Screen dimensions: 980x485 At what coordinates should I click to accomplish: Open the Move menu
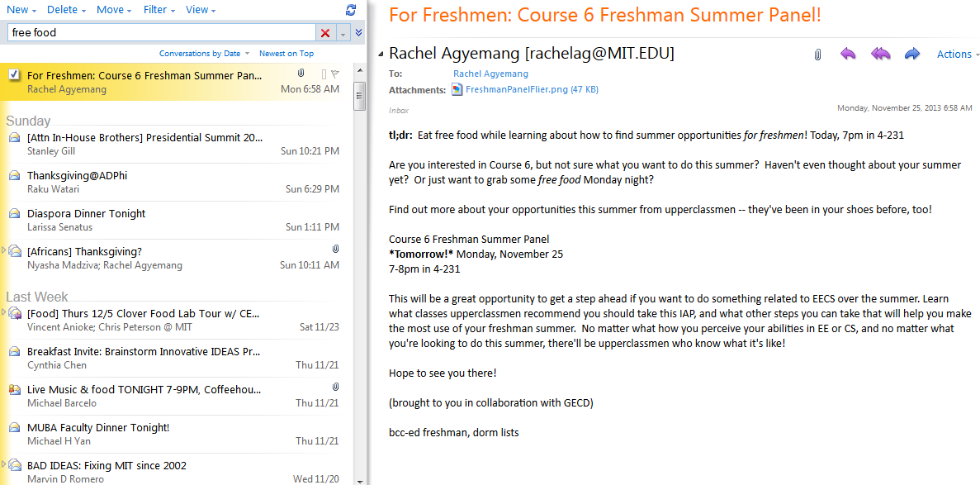pos(114,10)
